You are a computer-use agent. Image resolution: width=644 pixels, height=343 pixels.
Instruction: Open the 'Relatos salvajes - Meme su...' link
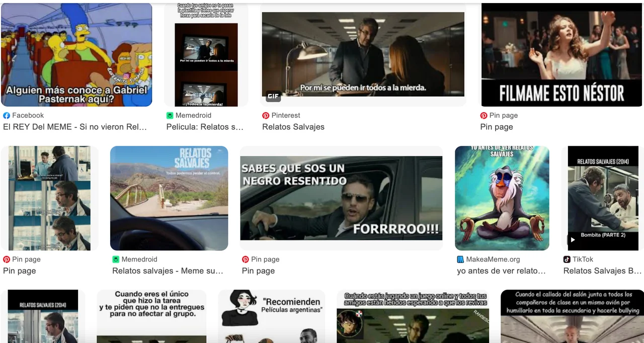[x=168, y=271]
